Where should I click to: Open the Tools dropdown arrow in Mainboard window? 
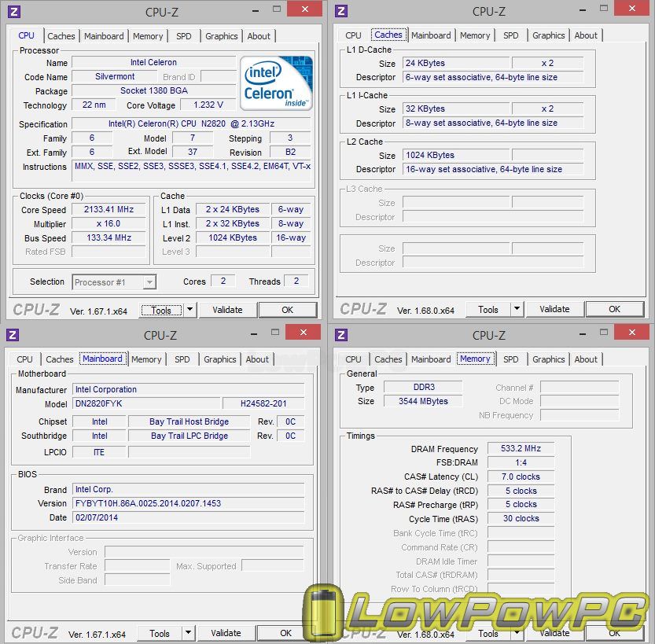189,633
